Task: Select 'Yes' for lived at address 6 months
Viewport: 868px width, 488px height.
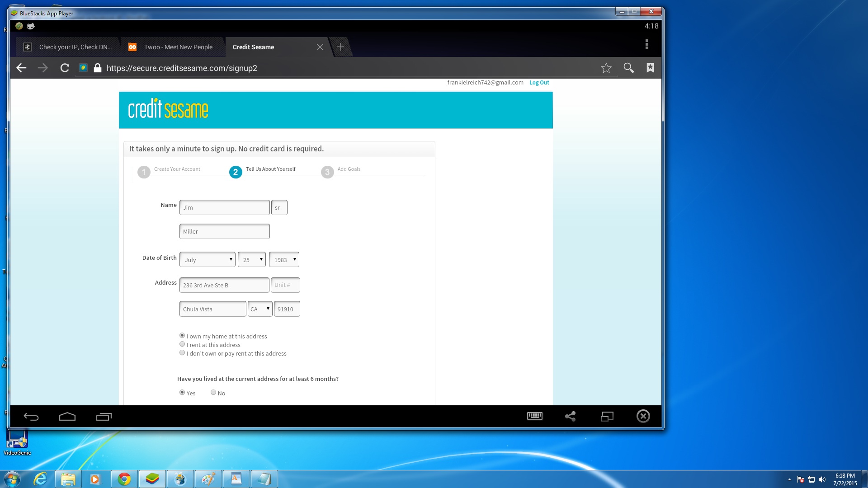Action: [x=183, y=393]
